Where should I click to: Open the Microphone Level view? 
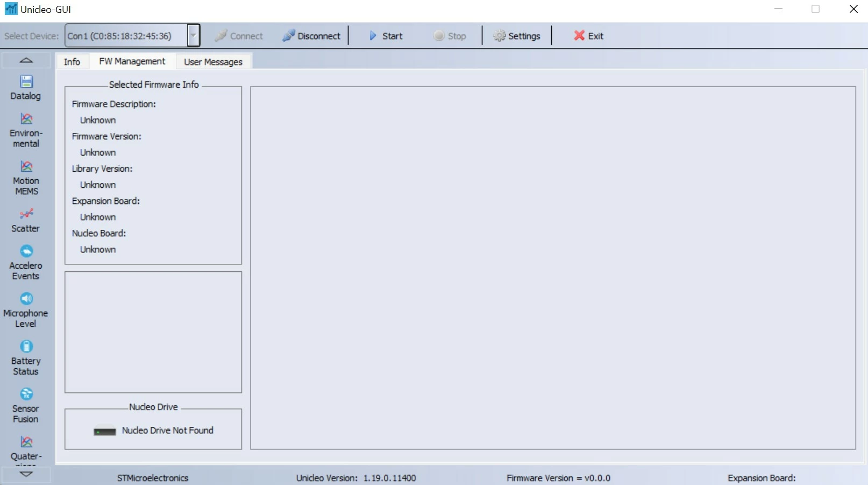pyautogui.click(x=26, y=310)
